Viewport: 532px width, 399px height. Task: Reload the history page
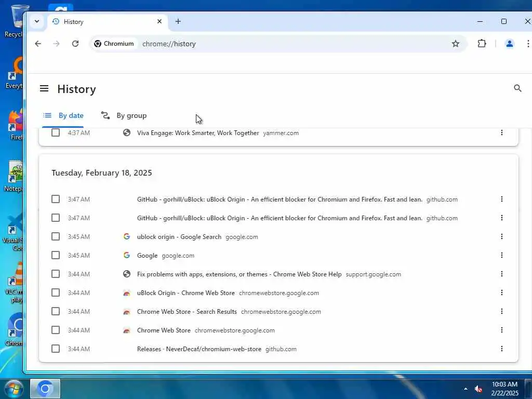(x=75, y=44)
